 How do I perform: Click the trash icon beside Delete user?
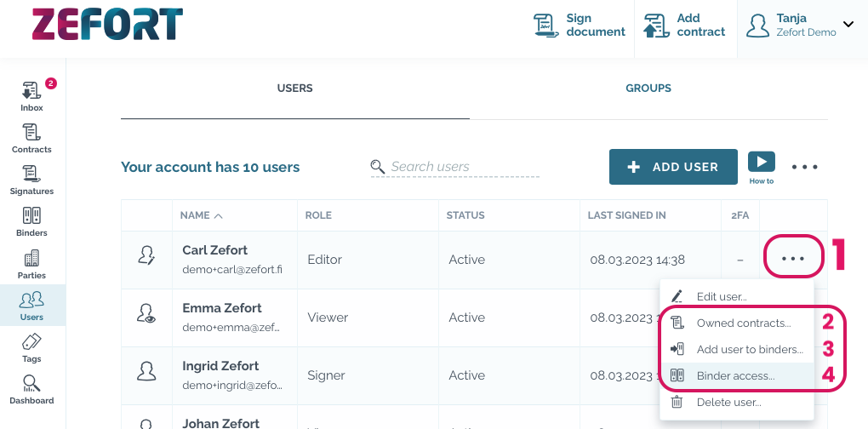click(677, 403)
